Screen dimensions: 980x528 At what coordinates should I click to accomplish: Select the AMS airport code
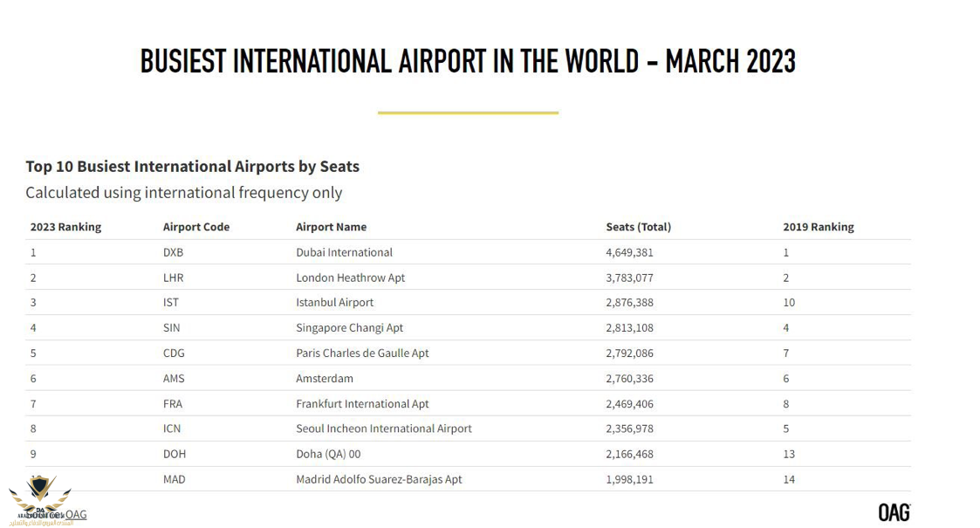click(174, 379)
